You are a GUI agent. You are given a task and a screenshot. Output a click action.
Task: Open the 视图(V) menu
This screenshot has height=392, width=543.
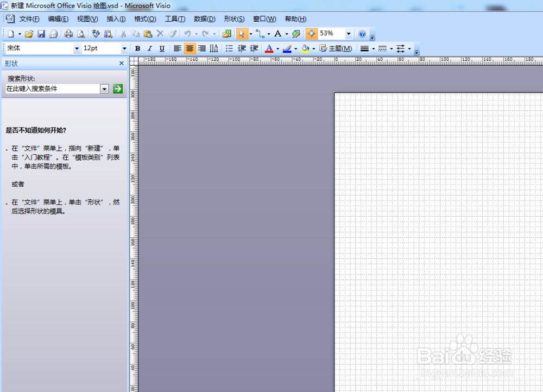tap(87, 19)
